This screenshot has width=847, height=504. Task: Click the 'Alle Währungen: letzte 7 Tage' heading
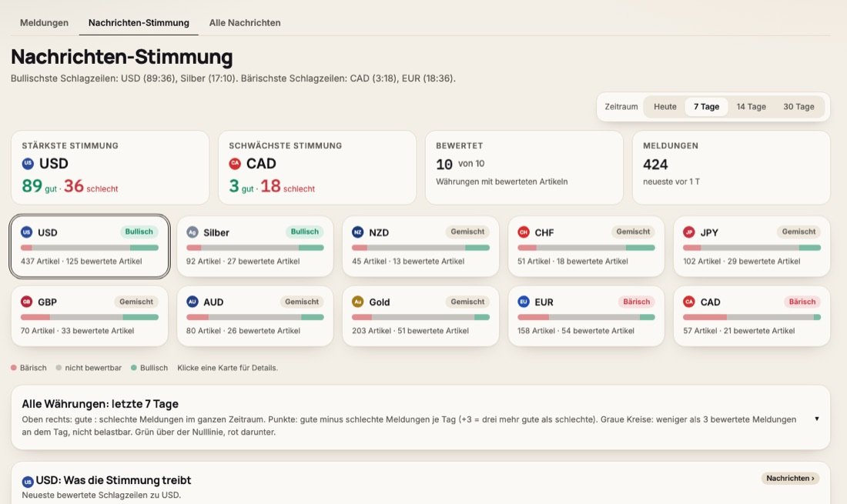[100, 404]
